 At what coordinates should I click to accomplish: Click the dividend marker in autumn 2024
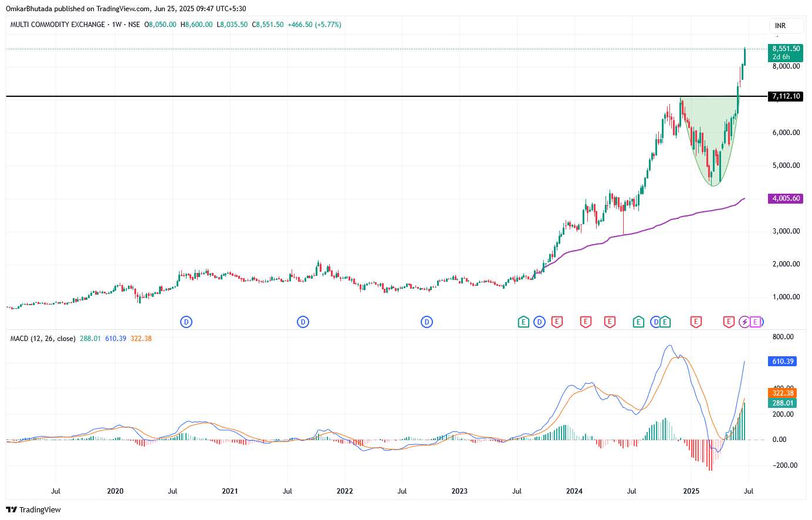[655, 322]
